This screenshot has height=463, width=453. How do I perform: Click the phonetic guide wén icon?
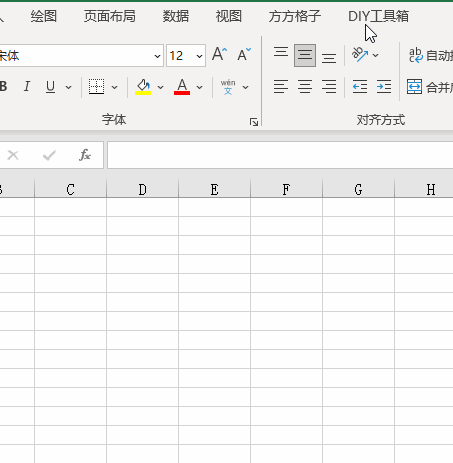tap(228, 87)
